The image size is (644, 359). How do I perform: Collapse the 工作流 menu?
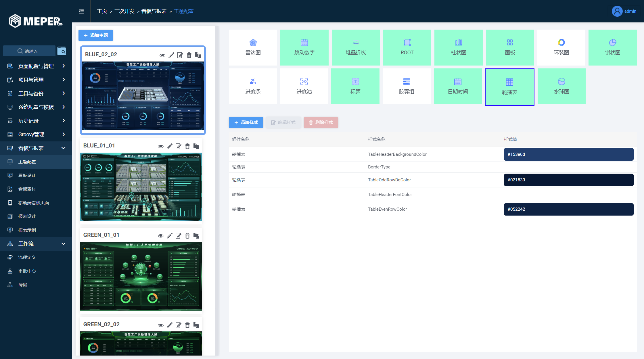(36, 244)
